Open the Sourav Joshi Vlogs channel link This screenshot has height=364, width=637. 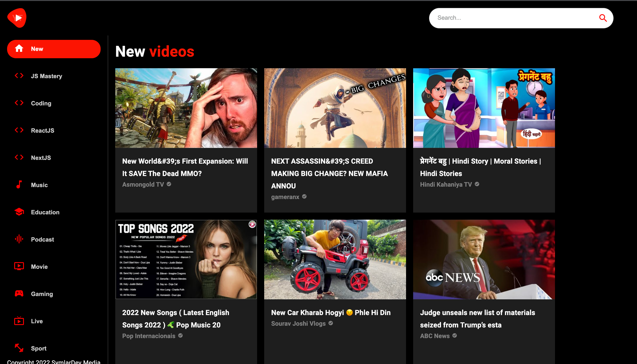point(299,323)
